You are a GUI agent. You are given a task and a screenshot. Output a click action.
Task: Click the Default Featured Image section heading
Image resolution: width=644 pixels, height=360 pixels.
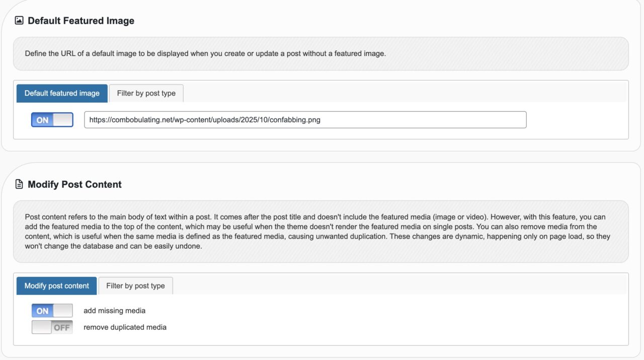click(x=81, y=21)
